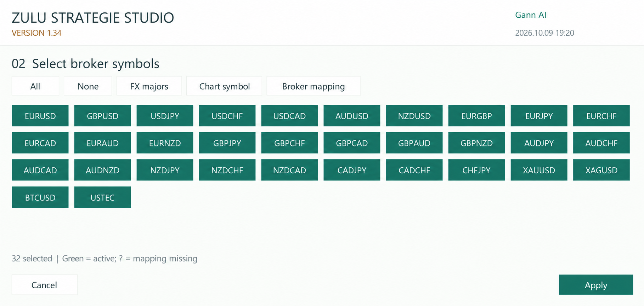Toggle EURAUD symbol selection
The image size is (644, 306).
(x=102, y=143)
